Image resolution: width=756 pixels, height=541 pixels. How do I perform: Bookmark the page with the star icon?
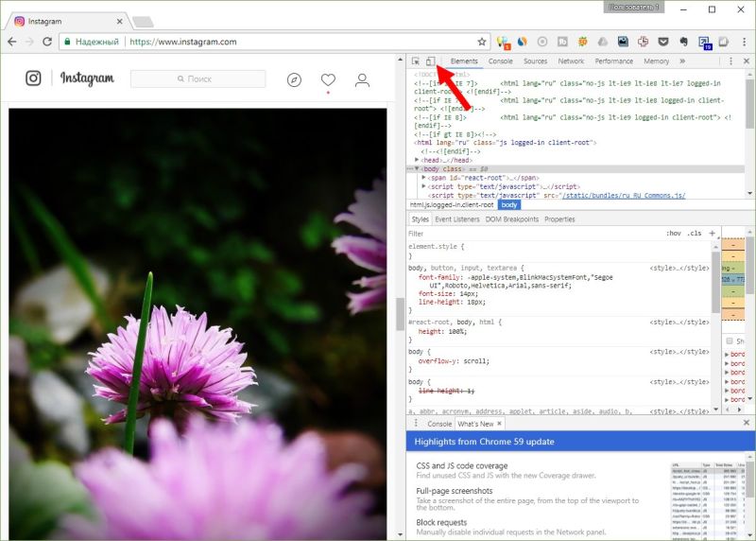[482, 42]
